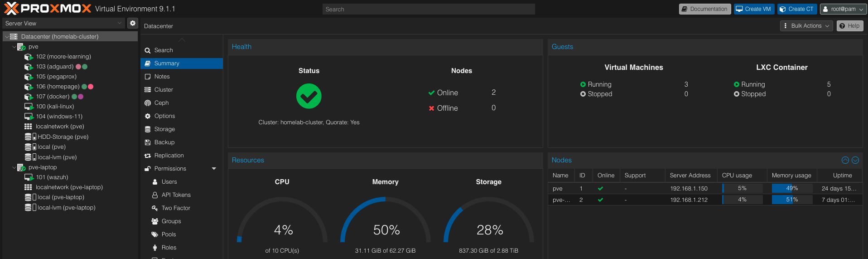Open the Backup menu item
This screenshot has height=259, width=868.
pyautogui.click(x=182, y=142)
